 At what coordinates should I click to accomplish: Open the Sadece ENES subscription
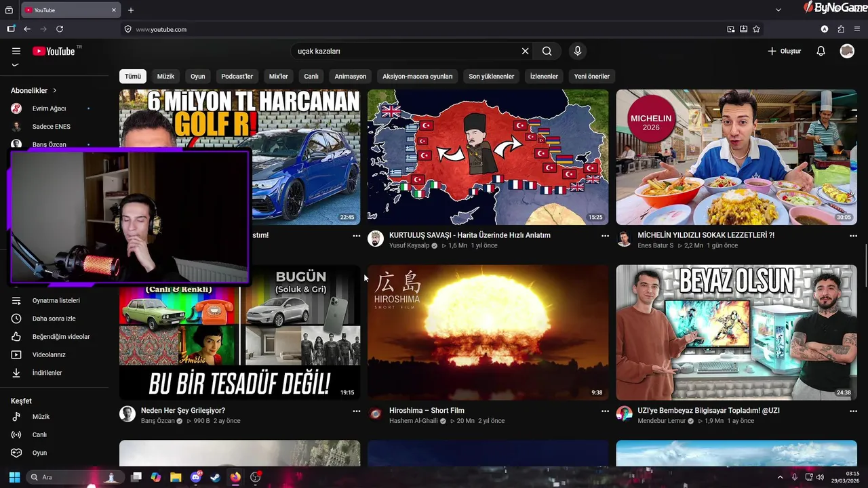coord(53,127)
